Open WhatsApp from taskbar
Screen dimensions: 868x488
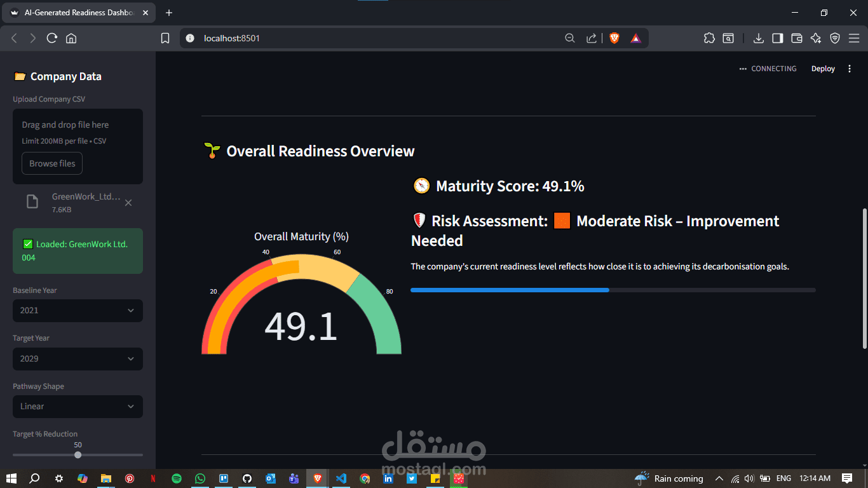(200, 478)
